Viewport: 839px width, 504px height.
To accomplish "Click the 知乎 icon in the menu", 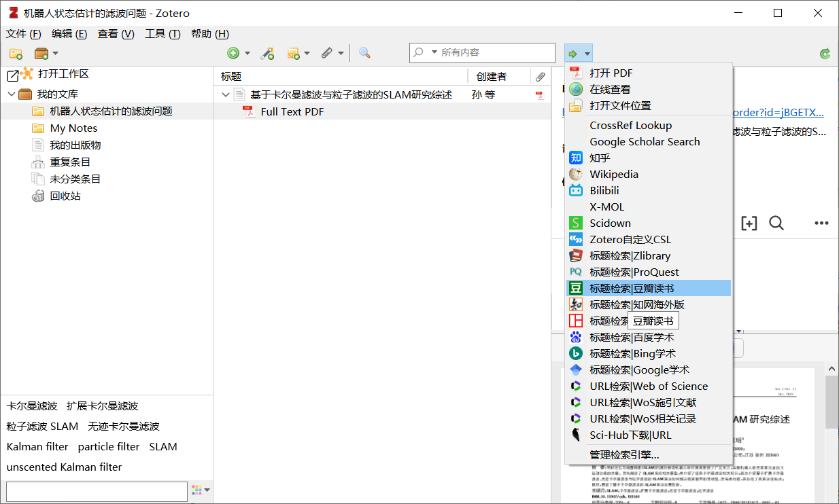I will point(576,158).
